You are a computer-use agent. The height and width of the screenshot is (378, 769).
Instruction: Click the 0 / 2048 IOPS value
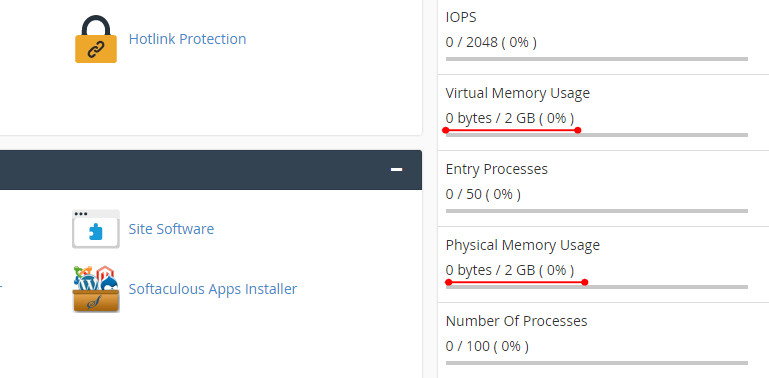491,42
